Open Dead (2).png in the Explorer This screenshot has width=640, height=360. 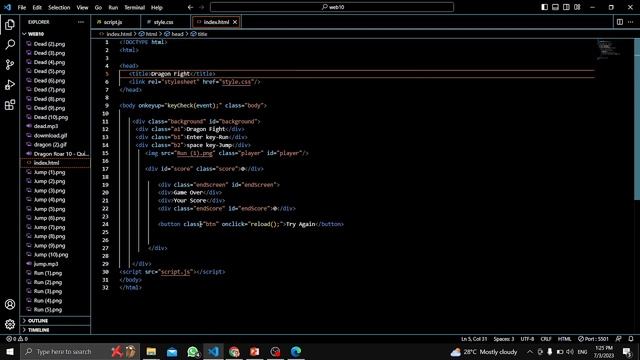[55, 44]
